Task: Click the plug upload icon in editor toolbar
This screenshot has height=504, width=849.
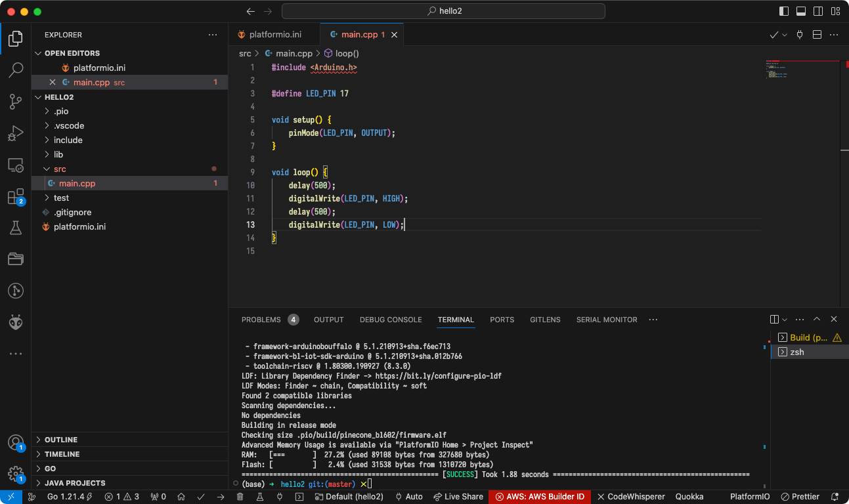Action: [800, 35]
